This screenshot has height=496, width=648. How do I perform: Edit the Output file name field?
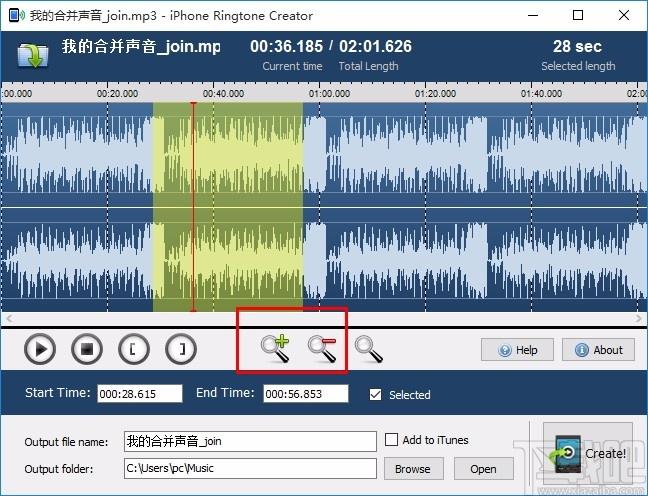point(250,441)
